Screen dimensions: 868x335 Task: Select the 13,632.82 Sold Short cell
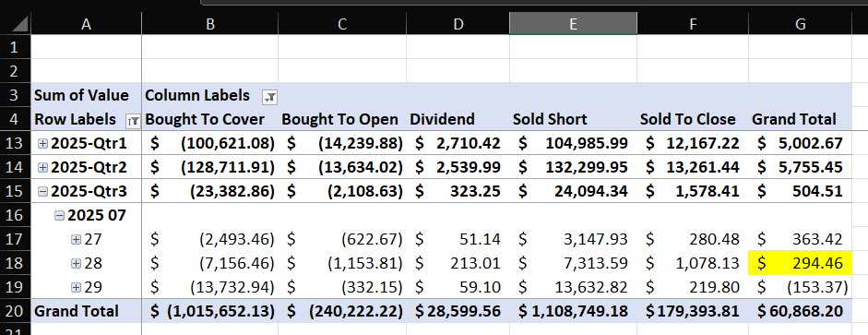(x=573, y=287)
